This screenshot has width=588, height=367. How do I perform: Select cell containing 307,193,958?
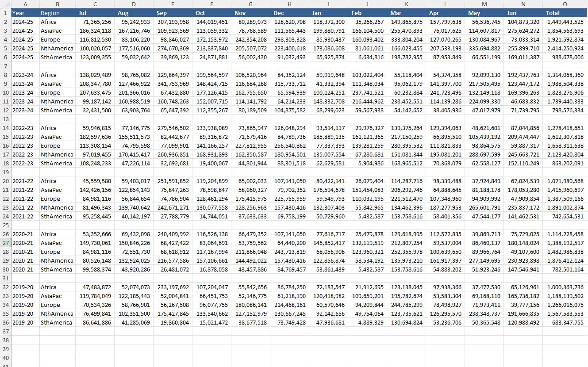pos(173,22)
